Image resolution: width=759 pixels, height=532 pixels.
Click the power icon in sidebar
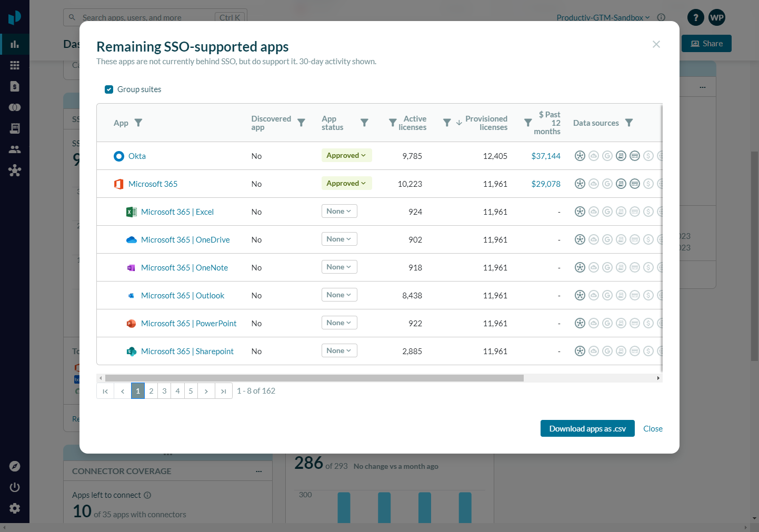point(15,487)
